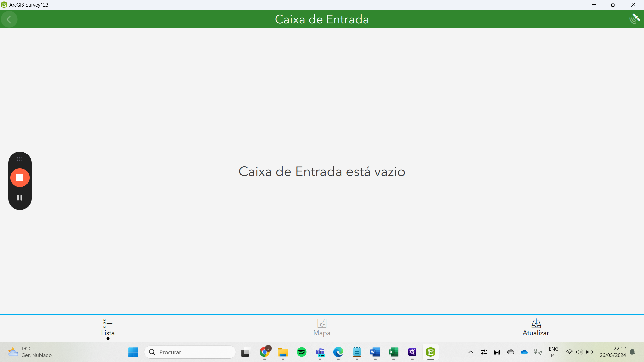Image resolution: width=644 pixels, height=362 pixels.
Task: Open the weather widget showing 19°C
Action: click(30, 352)
